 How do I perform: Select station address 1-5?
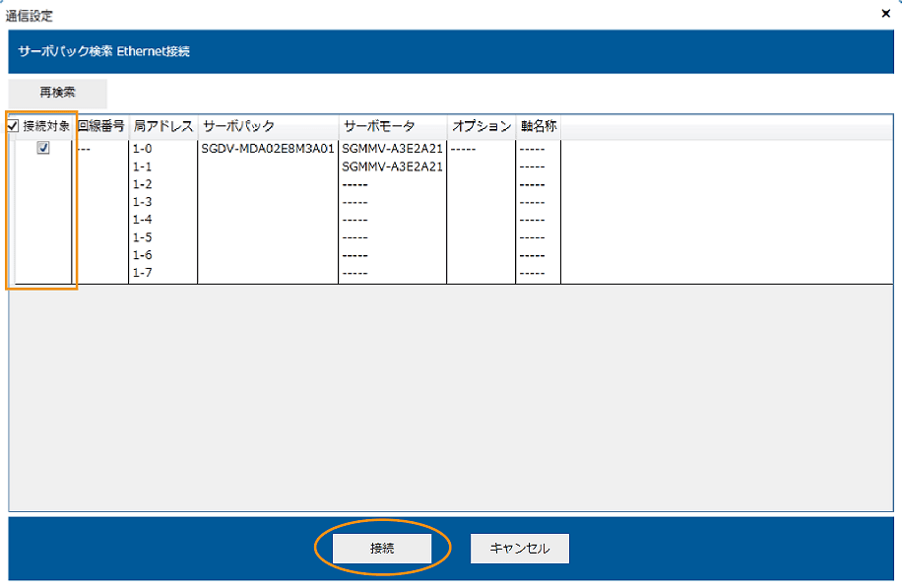(x=143, y=237)
